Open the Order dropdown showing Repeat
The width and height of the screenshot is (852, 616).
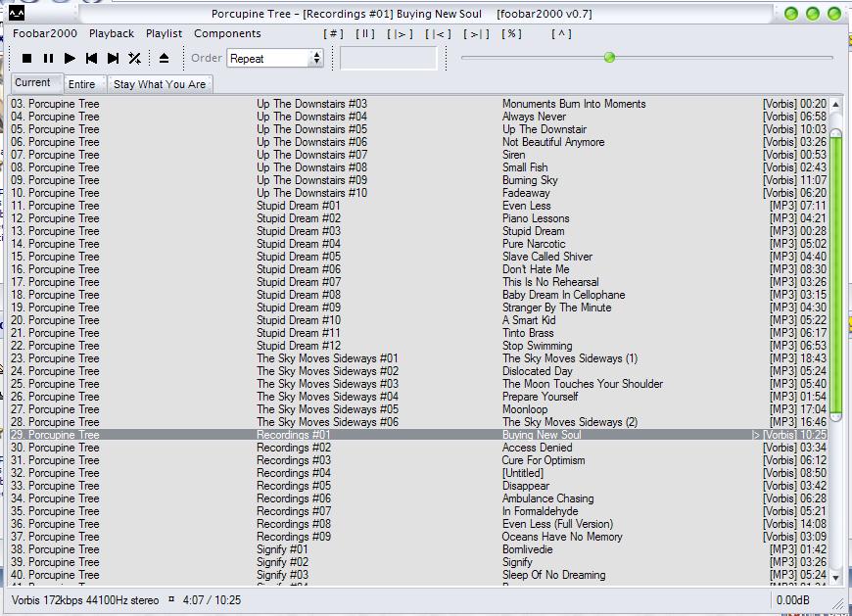[x=269, y=58]
